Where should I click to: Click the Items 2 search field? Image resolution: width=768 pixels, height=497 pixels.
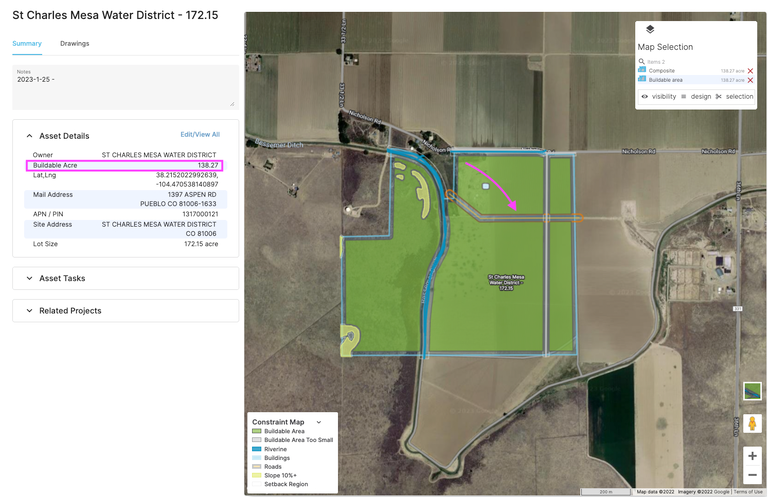[x=656, y=62]
